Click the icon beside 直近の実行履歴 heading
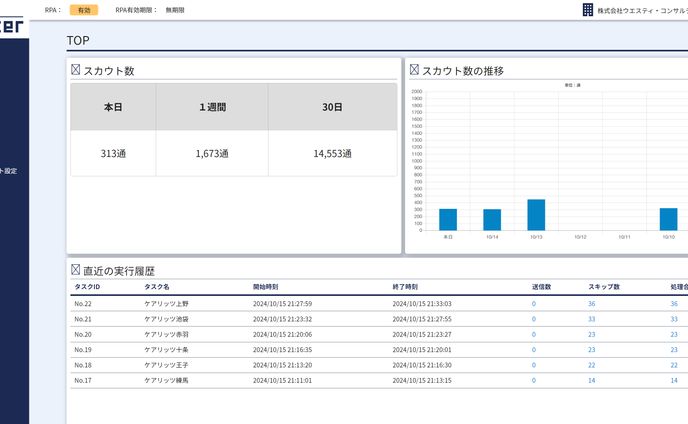The width and height of the screenshot is (688, 424). point(75,270)
